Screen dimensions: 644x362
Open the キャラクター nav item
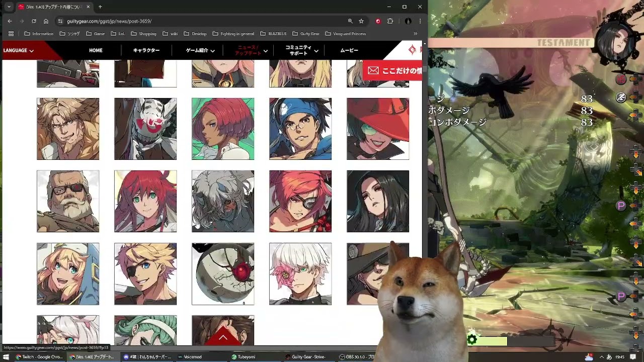coord(146,50)
